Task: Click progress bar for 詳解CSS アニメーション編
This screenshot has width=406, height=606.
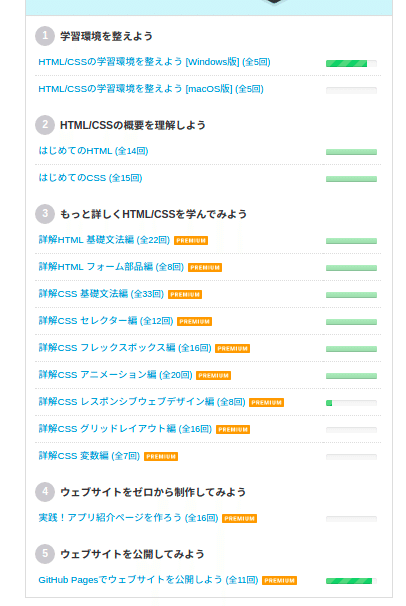Action: [351, 376]
